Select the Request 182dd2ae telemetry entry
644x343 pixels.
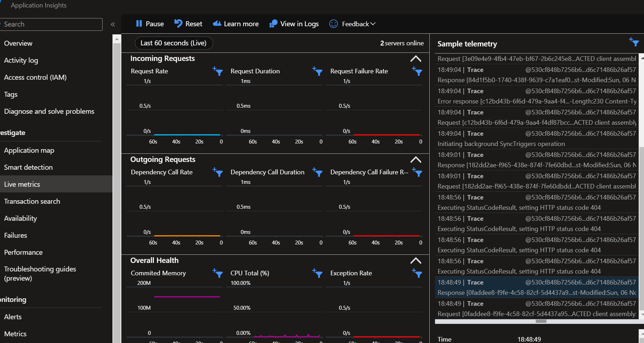[x=536, y=181]
